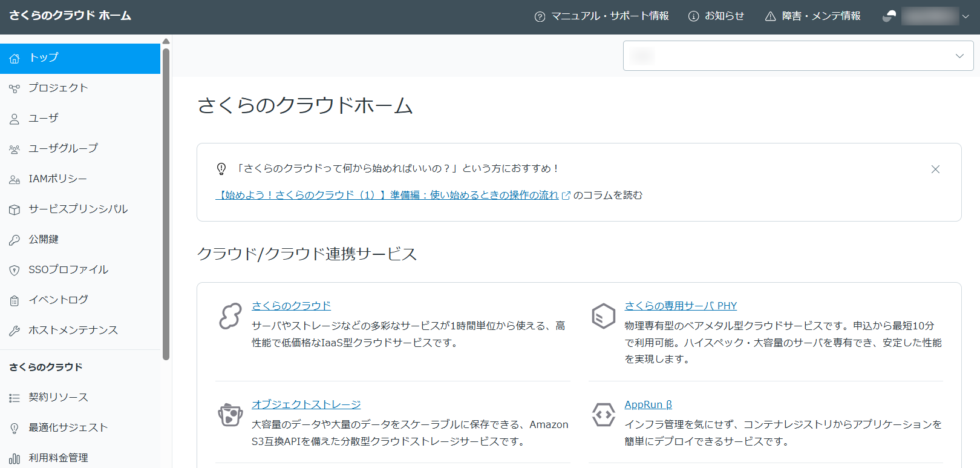Screen dimensions: 980x468
Task: Click the bar chart icon beside 利用料金管理
Action: (15, 459)
